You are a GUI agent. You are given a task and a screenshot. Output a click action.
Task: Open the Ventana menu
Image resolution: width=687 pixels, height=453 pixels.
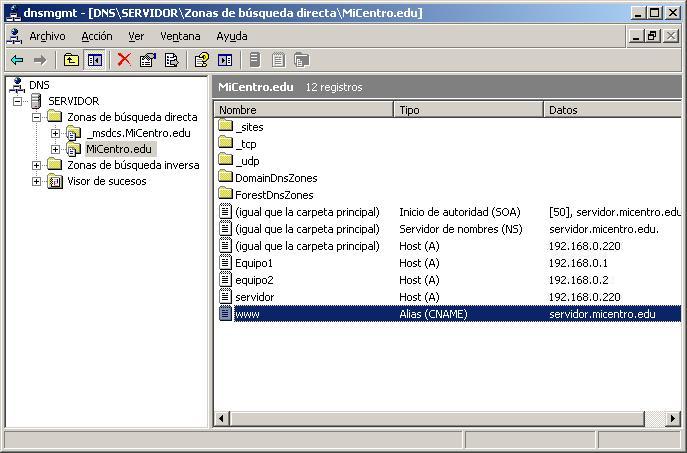[x=180, y=36]
